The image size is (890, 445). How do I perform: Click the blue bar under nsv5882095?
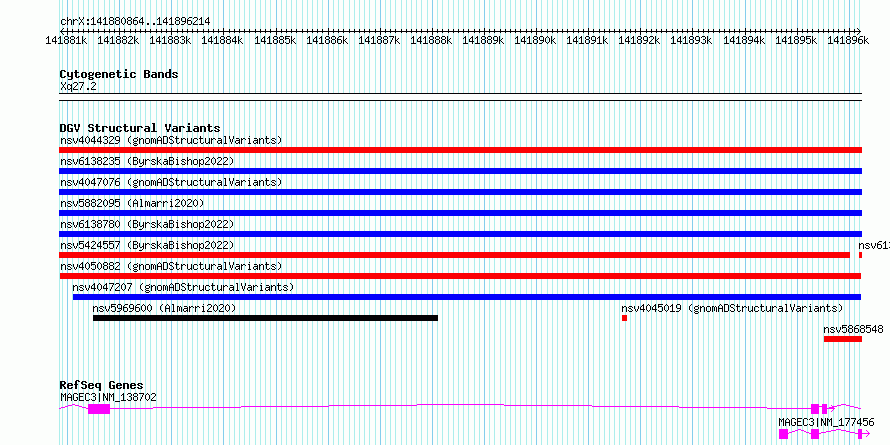pyautogui.click(x=460, y=213)
